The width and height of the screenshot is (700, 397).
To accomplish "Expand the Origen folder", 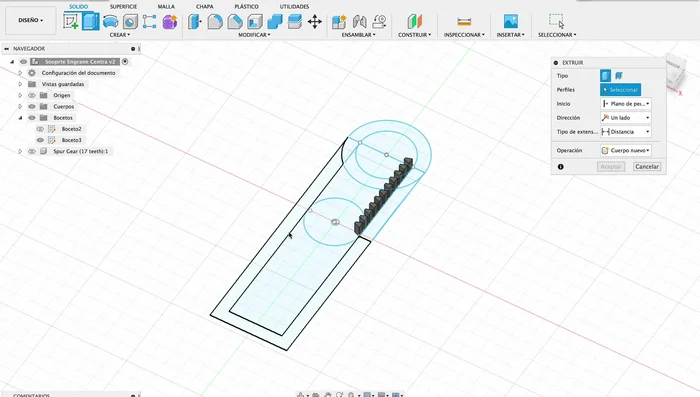I will click(20, 95).
